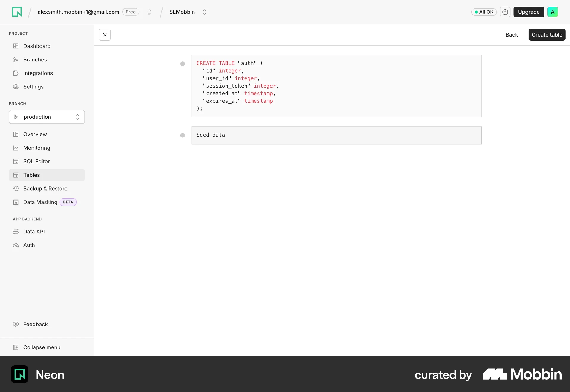Click the "session_token" column line
The height and width of the screenshot is (392, 570).
pyautogui.click(x=241, y=86)
